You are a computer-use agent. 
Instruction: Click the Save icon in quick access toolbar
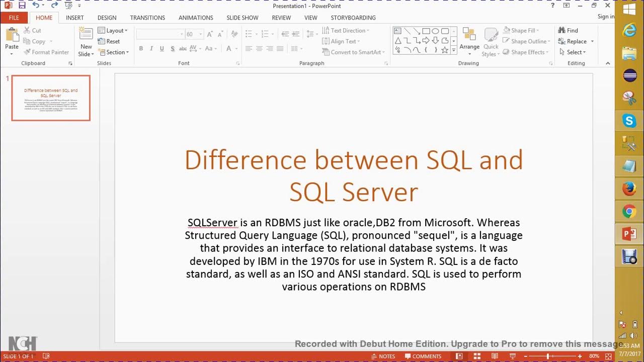point(22,6)
